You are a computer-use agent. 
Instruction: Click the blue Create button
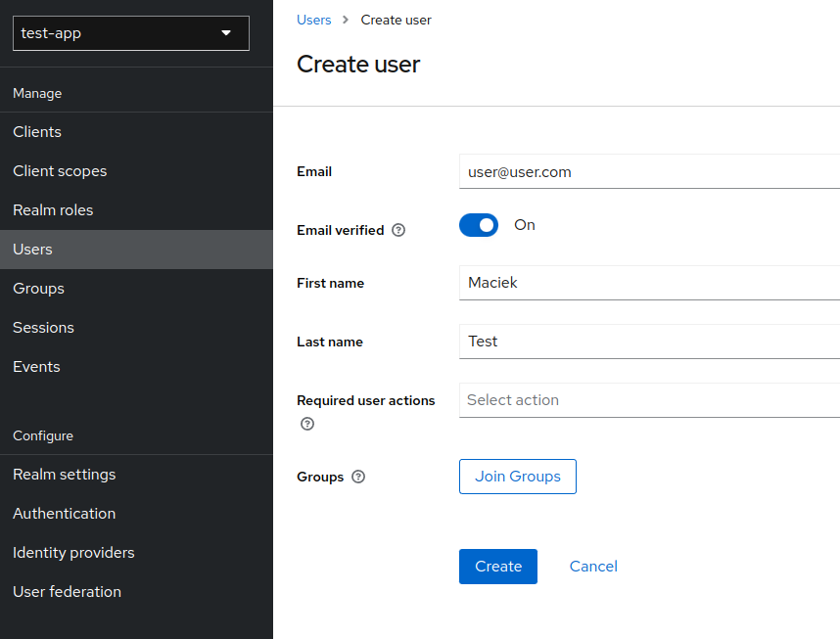pyautogui.click(x=497, y=567)
